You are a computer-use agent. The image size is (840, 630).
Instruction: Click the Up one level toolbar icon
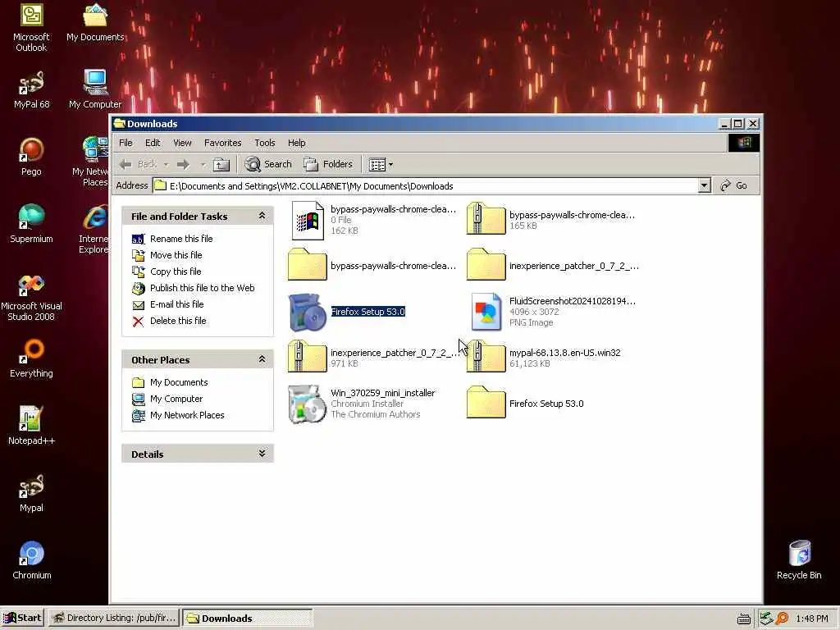pos(221,164)
